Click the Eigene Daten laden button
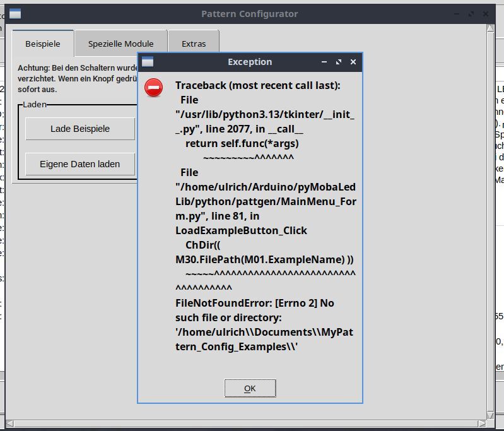The image size is (504, 431). pos(79,164)
